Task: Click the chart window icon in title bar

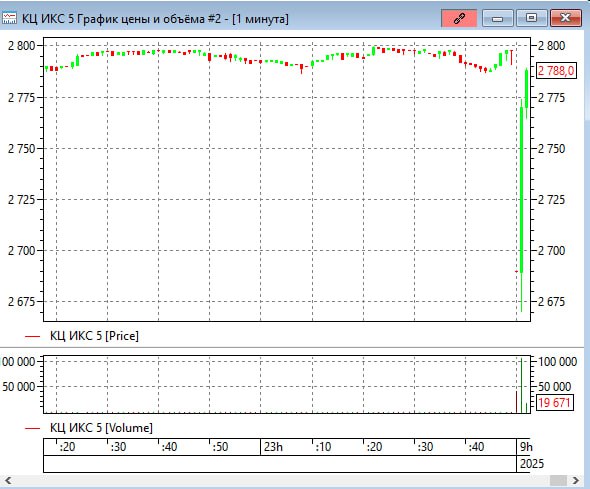Action: tap(9, 18)
